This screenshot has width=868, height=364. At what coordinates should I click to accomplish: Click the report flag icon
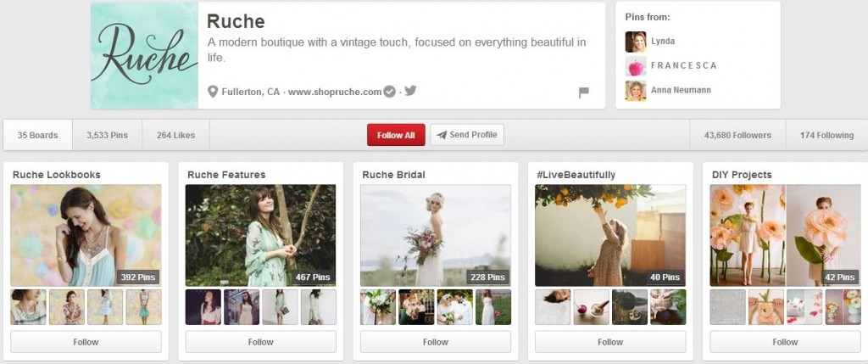[x=583, y=92]
